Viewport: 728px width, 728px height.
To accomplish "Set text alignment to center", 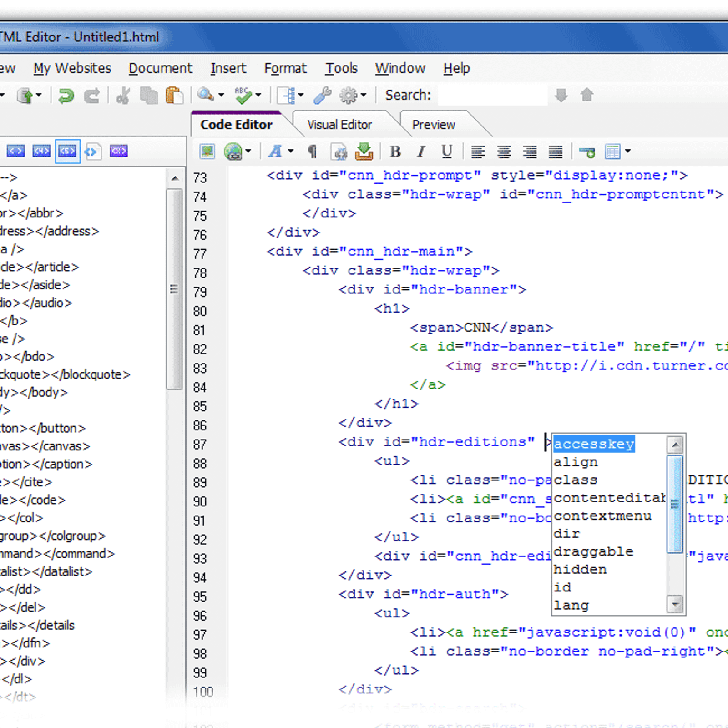I will tap(504, 152).
